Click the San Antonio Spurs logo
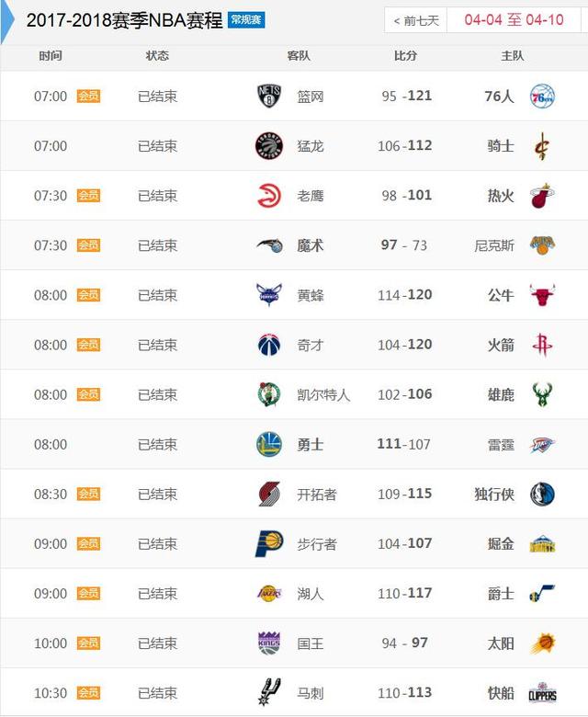Viewport: 588px width, 717px height. [x=269, y=692]
